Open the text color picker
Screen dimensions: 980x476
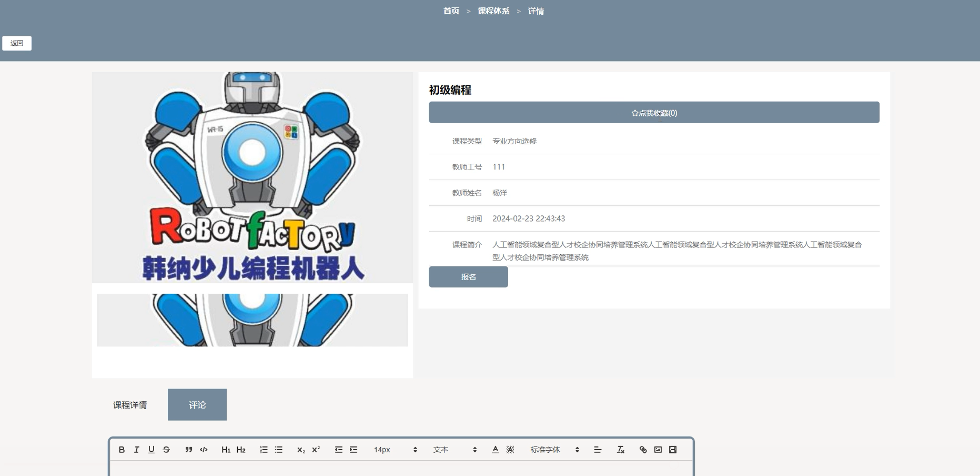pos(495,450)
